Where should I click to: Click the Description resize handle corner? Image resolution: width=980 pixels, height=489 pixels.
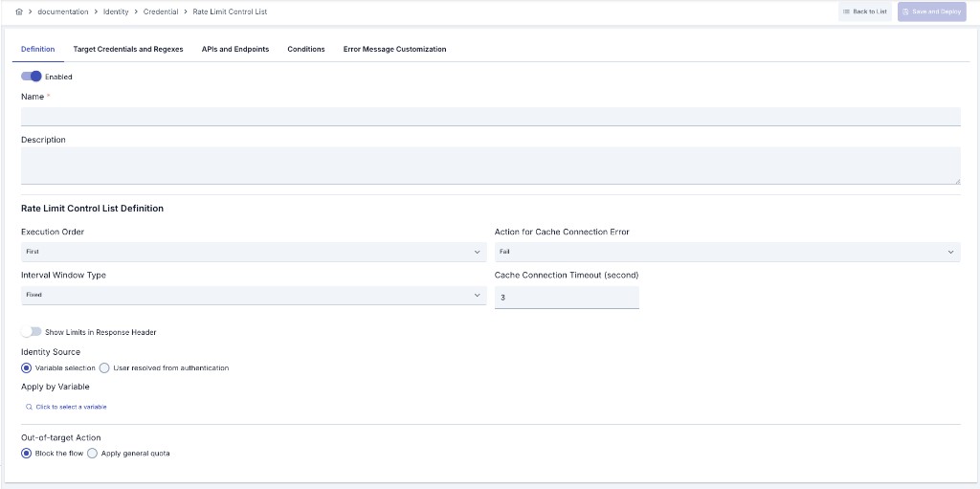[x=957, y=182]
